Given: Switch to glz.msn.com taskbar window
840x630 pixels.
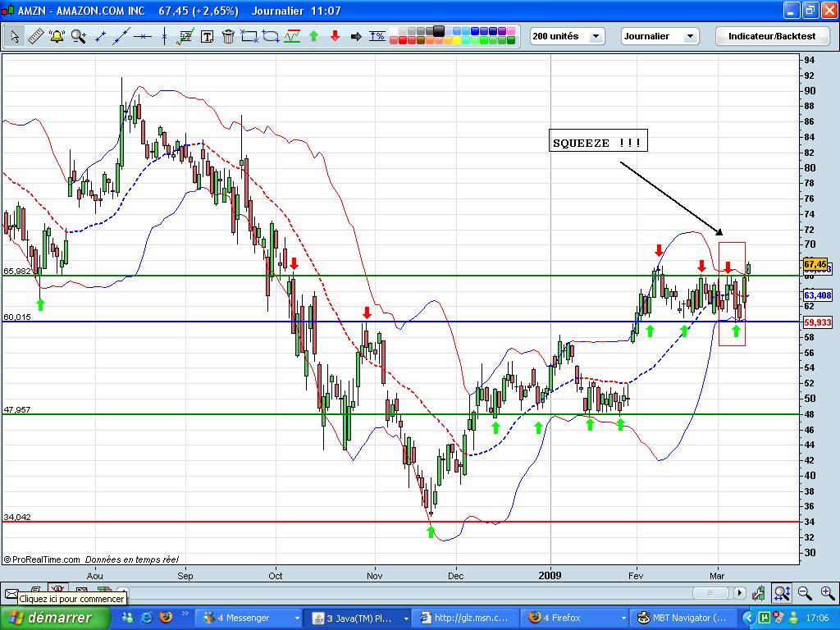Looking at the screenshot, I should [468, 618].
